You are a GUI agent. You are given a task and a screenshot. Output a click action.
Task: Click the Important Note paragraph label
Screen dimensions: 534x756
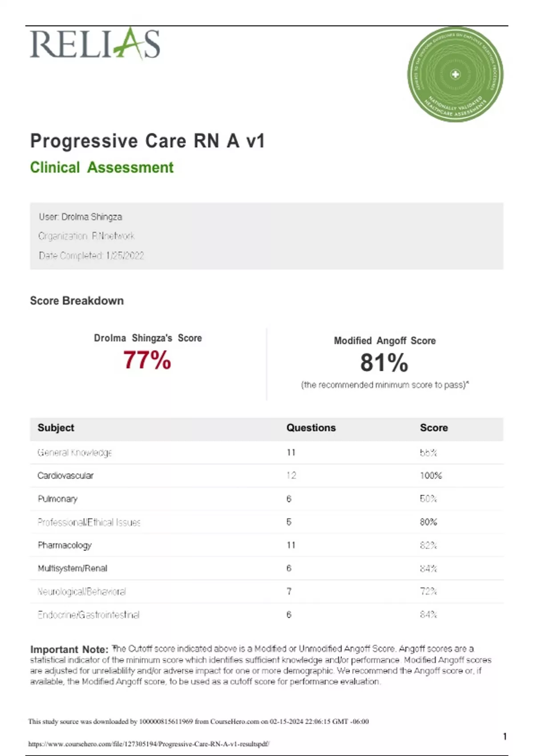pyautogui.click(x=69, y=649)
